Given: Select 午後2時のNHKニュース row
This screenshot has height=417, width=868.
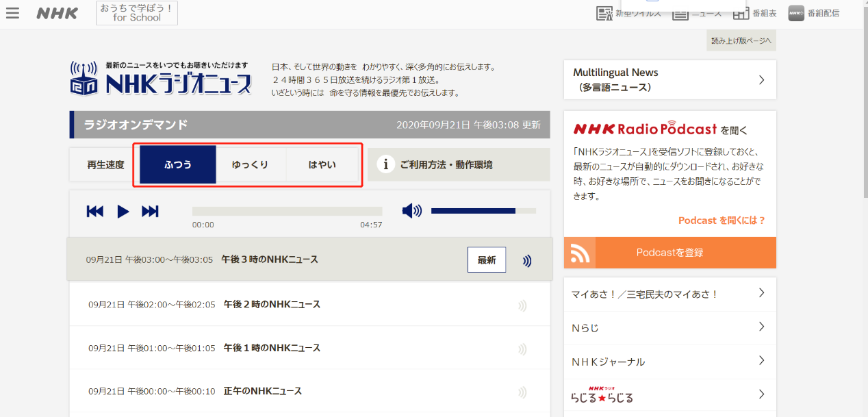Looking at the screenshot, I should click(309, 304).
